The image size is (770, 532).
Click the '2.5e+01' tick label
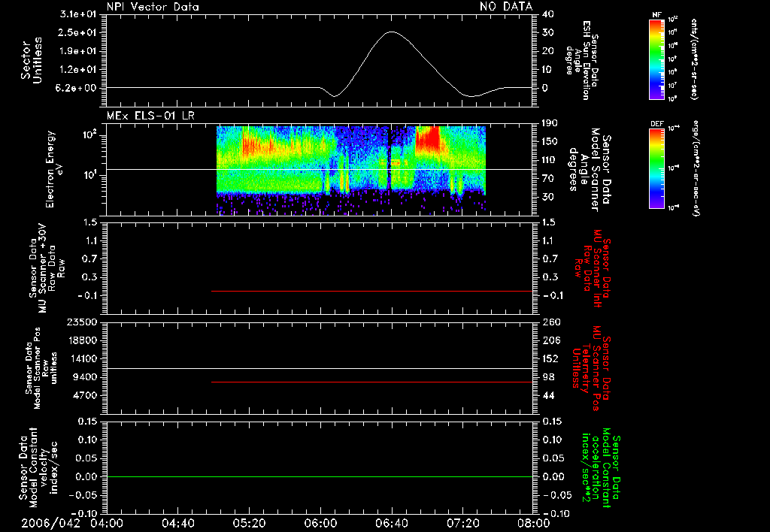[x=77, y=32]
